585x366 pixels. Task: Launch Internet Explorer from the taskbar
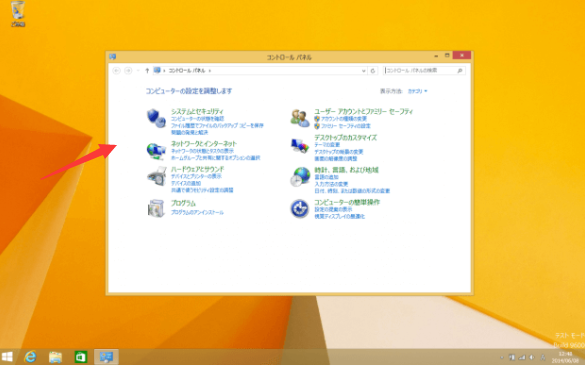(x=30, y=357)
